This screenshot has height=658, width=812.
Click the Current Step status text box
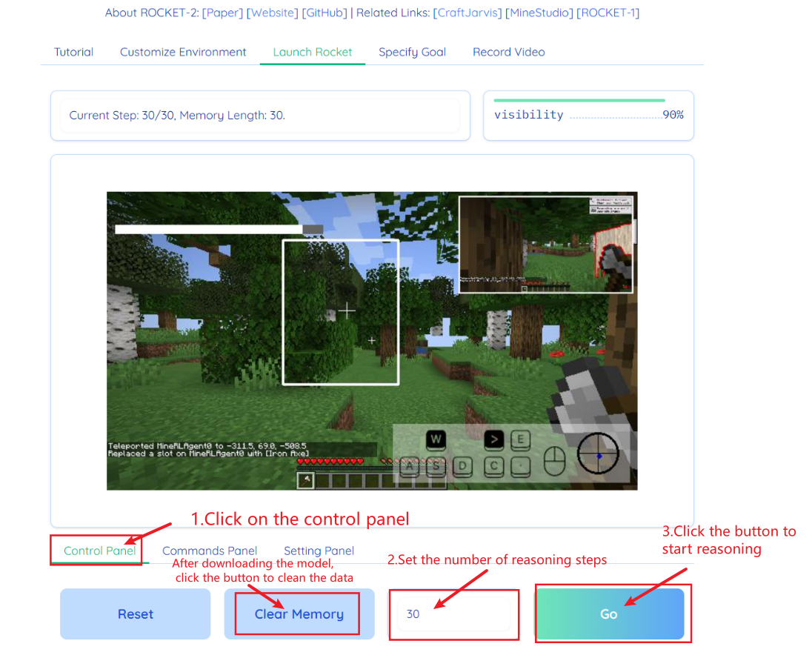click(260, 115)
